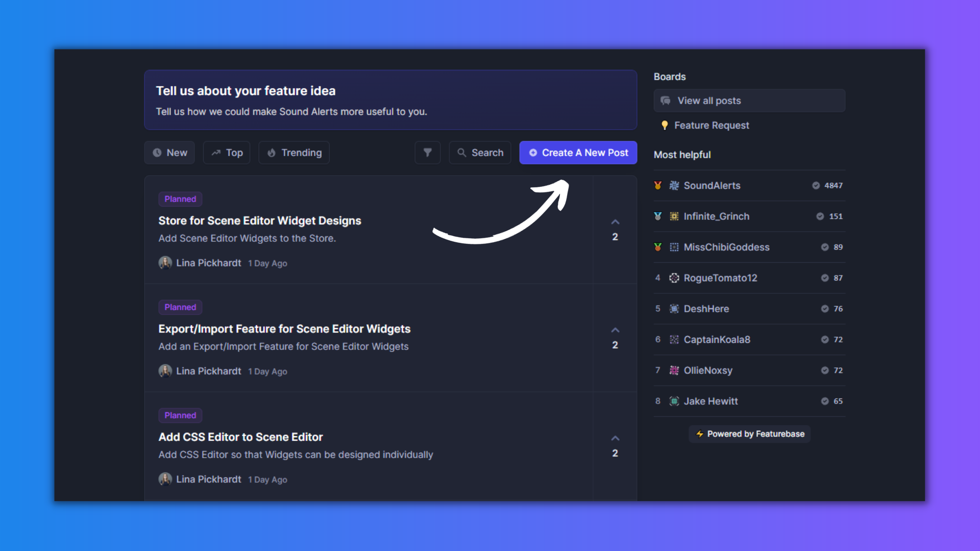Click 'View all posts' in Boards panel

coord(749,100)
